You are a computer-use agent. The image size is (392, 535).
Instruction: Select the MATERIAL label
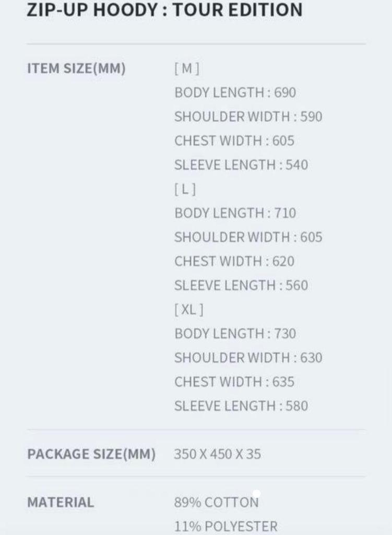click(61, 503)
